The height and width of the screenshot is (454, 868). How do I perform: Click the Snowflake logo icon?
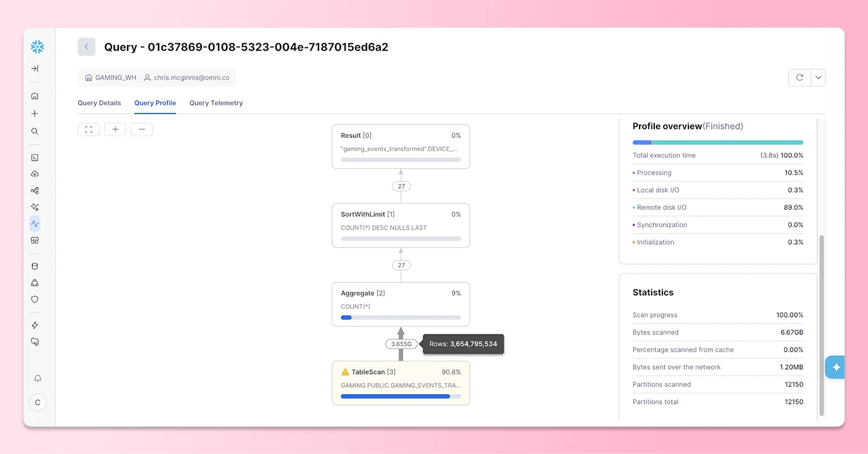pos(37,47)
